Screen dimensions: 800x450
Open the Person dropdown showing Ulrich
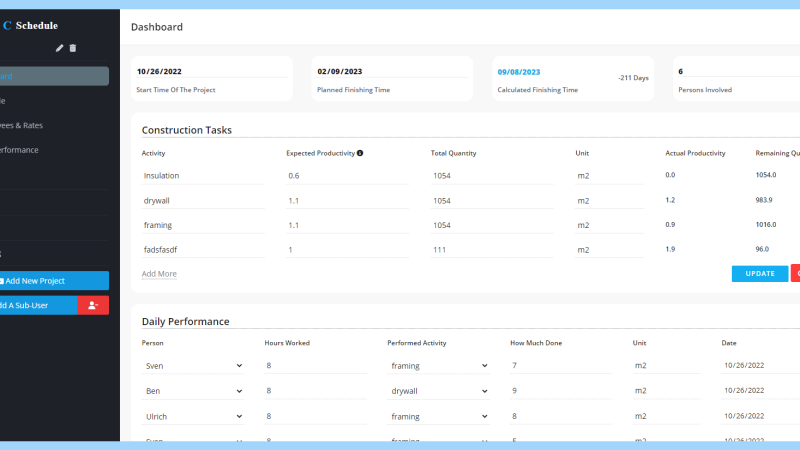(x=194, y=416)
